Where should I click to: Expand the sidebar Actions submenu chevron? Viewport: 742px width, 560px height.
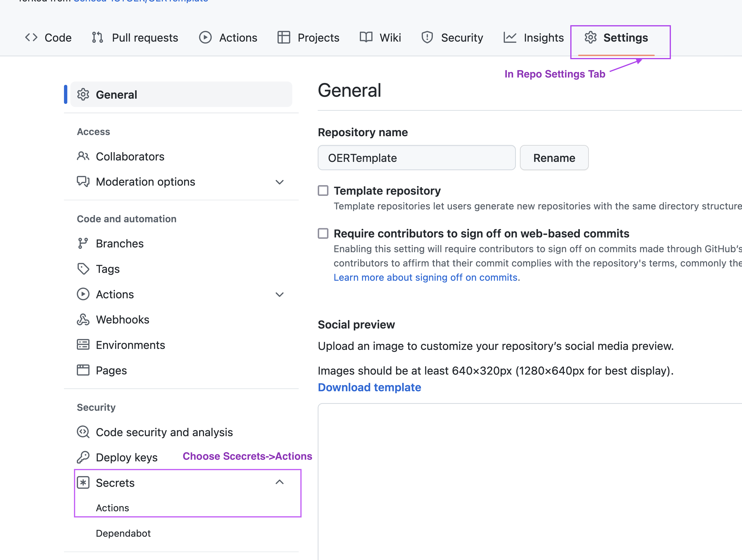coord(279,294)
